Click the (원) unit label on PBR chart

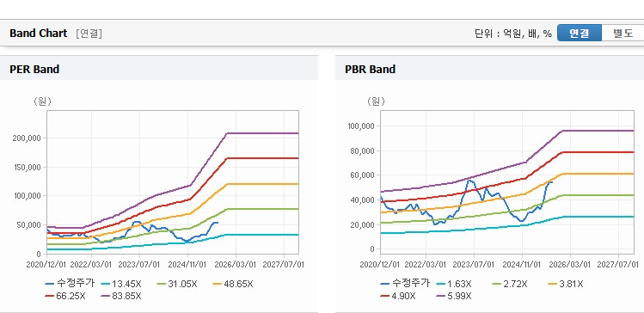[x=377, y=101]
